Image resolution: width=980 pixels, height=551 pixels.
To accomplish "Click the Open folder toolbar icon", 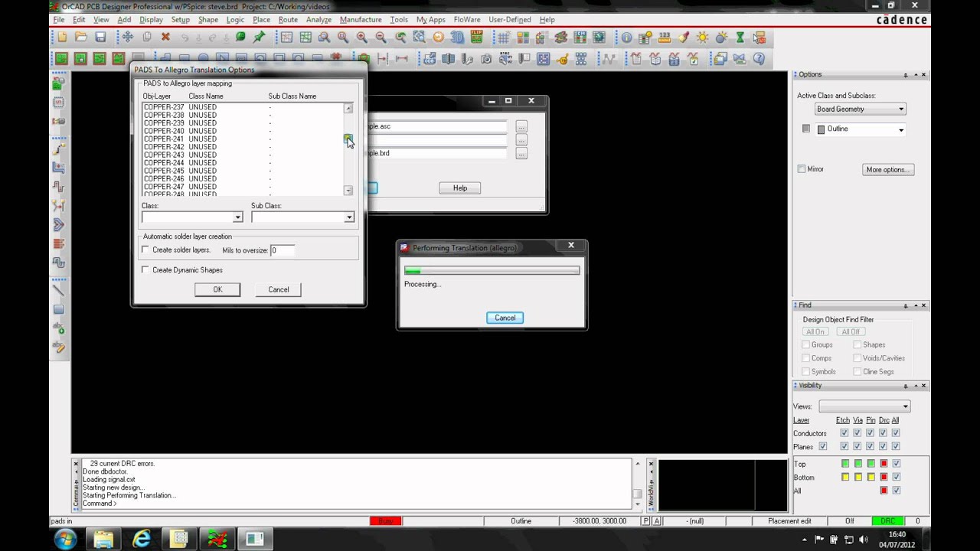I will tap(81, 37).
